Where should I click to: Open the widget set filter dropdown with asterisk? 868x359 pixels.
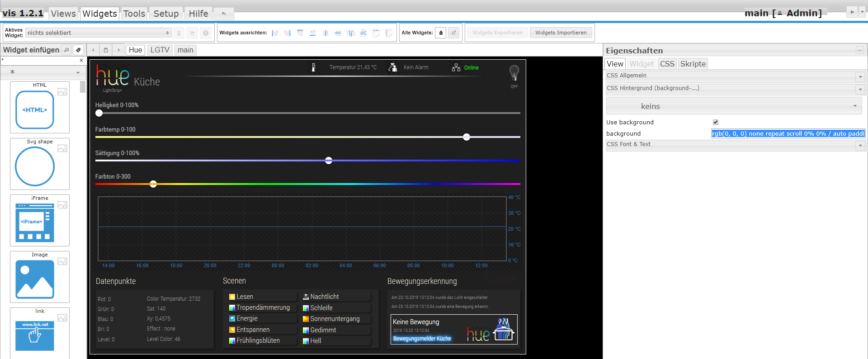pos(43,72)
